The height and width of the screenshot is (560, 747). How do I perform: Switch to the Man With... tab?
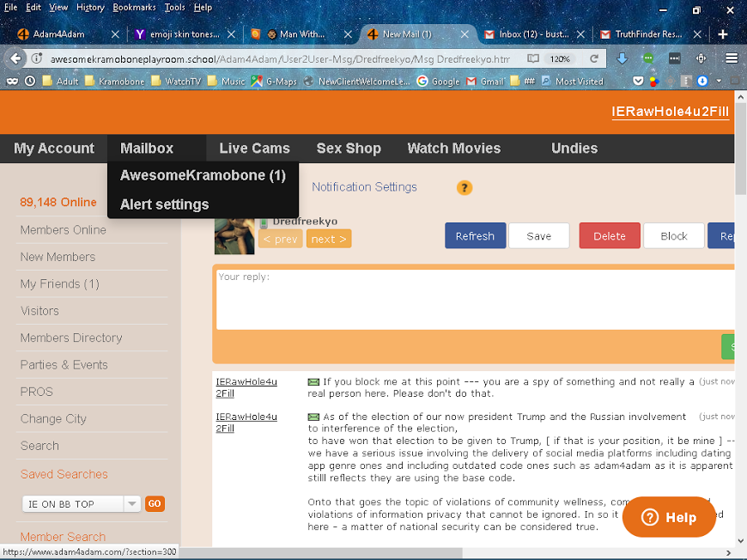pyautogui.click(x=302, y=34)
